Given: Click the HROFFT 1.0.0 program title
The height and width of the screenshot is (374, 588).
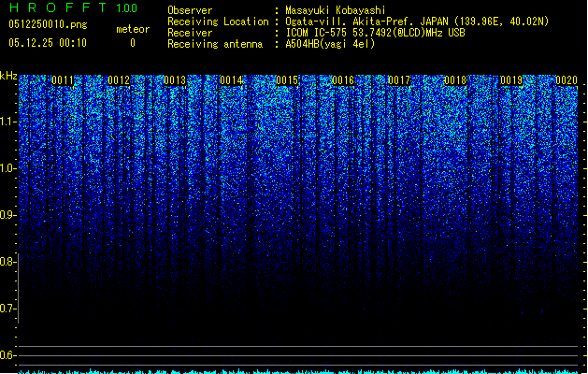Looking at the screenshot, I should pos(74,7).
